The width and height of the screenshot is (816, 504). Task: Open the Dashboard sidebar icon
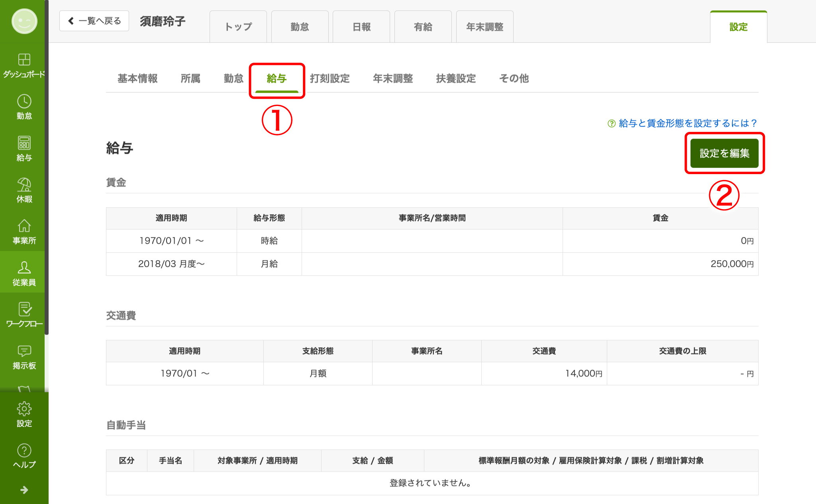tap(24, 60)
